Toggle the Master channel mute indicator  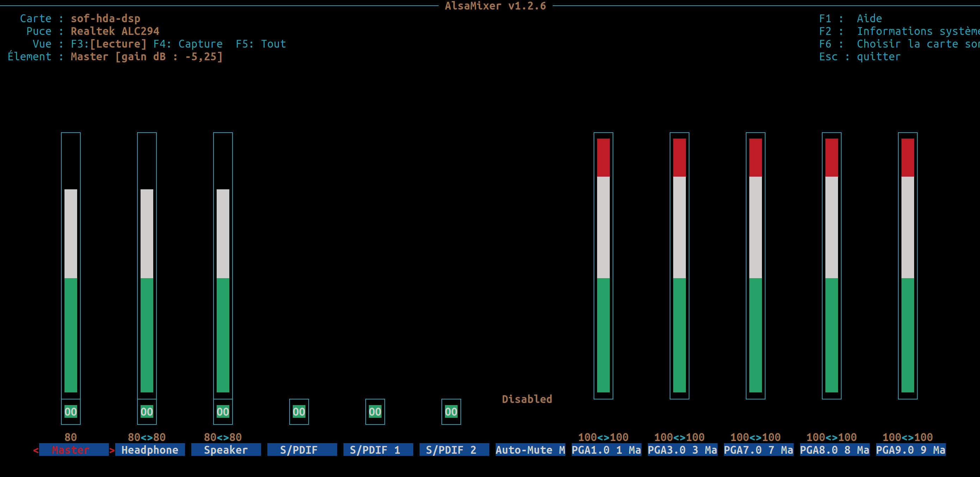pos(71,411)
